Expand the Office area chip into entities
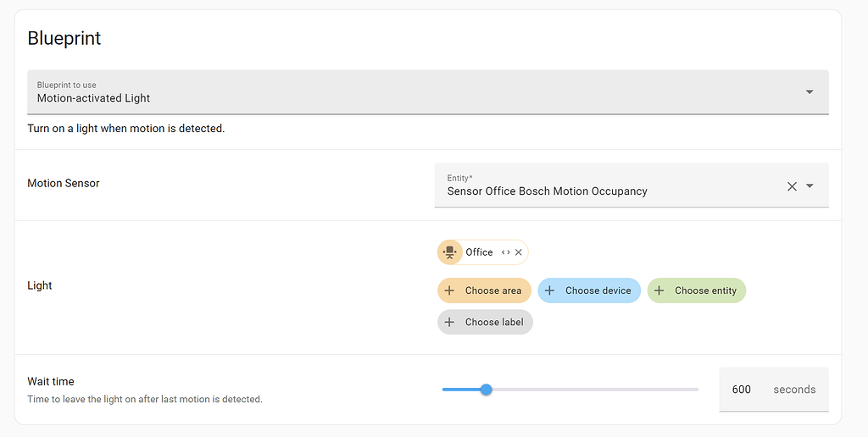This screenshot has width=868, height=437. [506, 252]
